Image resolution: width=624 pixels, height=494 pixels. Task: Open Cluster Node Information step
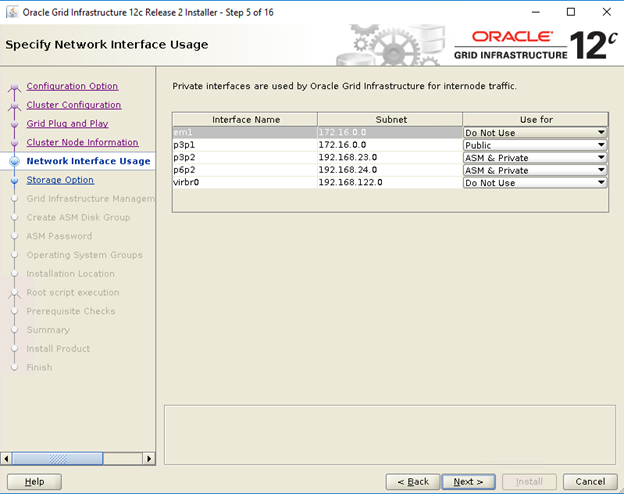(82, 142)
